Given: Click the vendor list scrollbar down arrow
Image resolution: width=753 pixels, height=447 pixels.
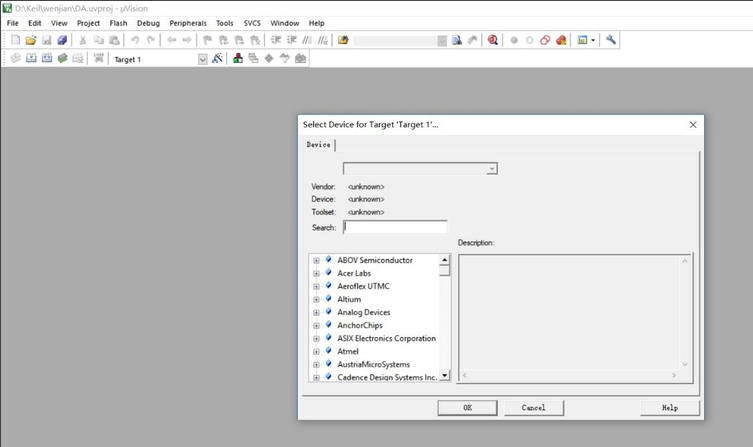Looking at the screenshot, I should coord(445,375).
